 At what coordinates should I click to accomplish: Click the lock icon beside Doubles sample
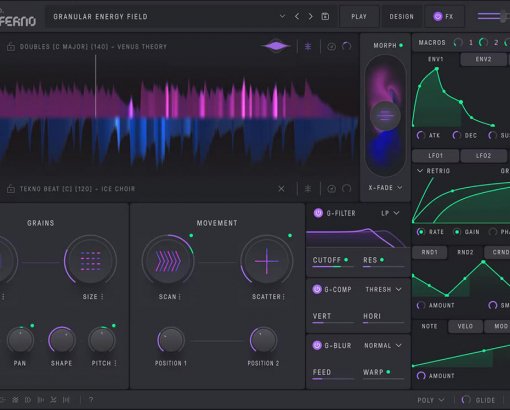click(11, 47)
